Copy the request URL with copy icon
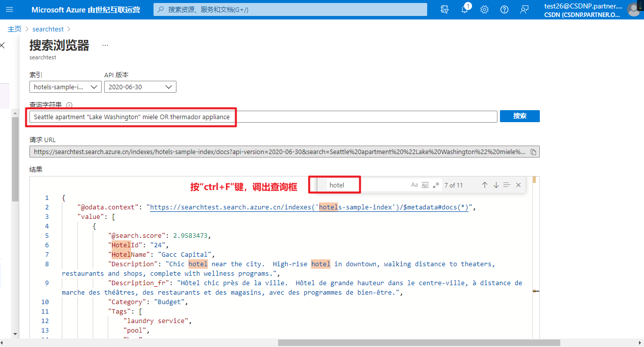 533,152
